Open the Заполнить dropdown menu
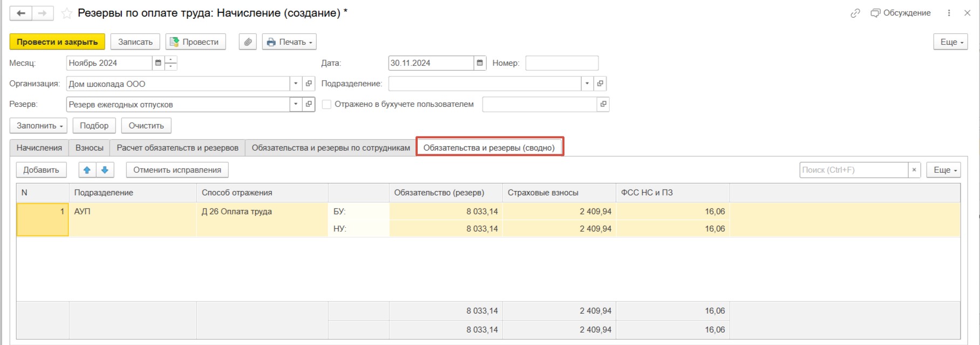 point(38,126)
